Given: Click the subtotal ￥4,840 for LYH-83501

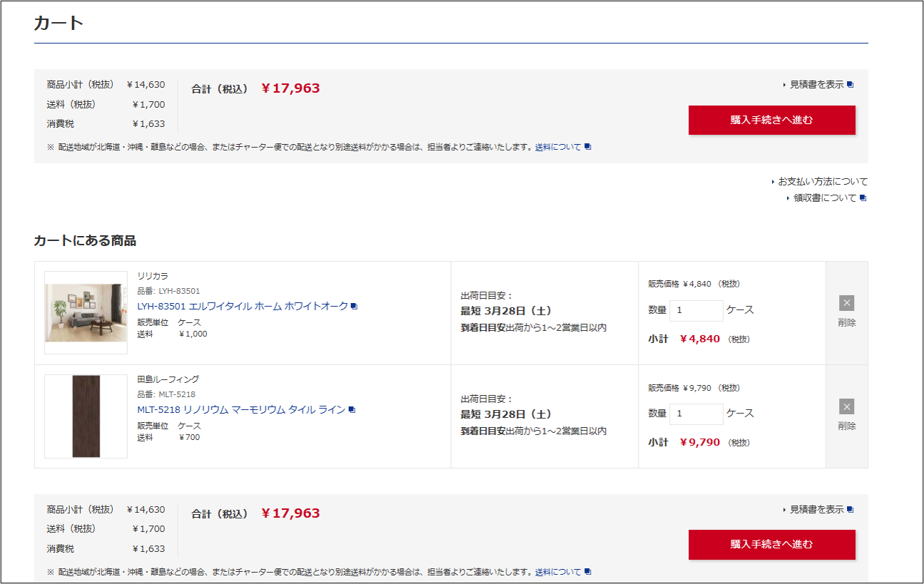Looking at the screenshot, I should click(700, 339).
